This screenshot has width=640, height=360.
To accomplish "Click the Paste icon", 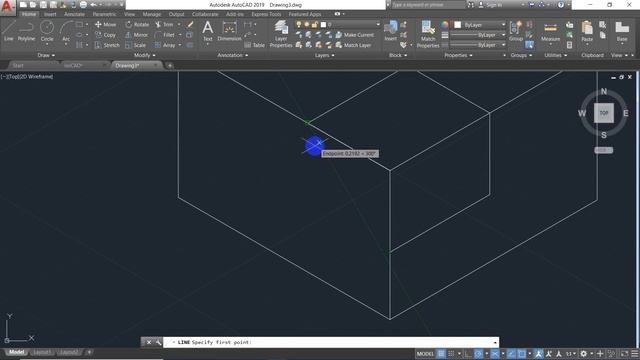I will (x=587, y=31).
